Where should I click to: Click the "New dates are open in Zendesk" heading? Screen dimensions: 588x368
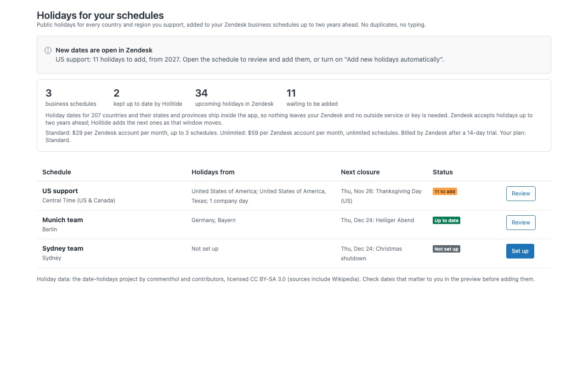coord(104,50)
